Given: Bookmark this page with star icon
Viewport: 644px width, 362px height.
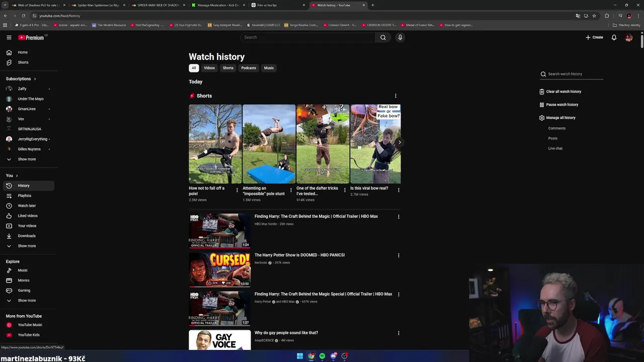Looking at the screenshot, I should pos(594,16).
